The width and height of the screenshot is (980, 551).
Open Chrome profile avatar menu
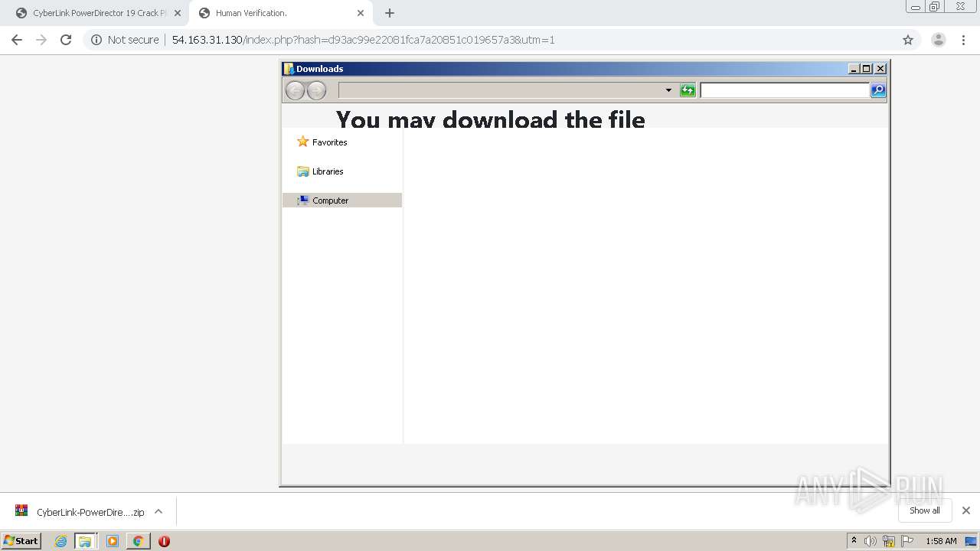click(x=939, y=40)
